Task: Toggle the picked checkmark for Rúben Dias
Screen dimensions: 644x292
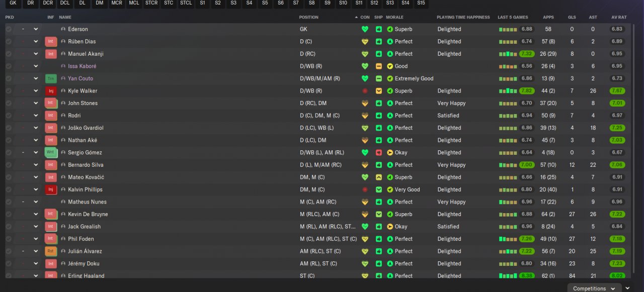Action: (9, 41)
